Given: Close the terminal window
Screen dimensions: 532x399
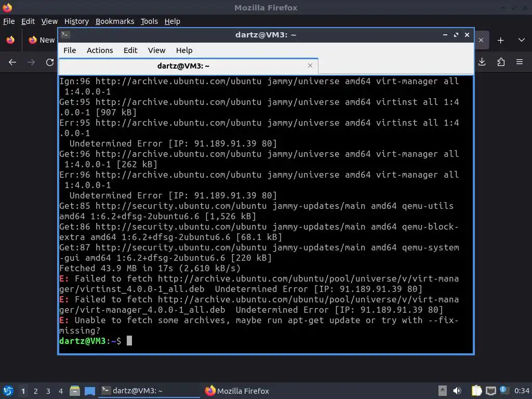Looking at the screenshot, I should pyautogui.click(x=467, y=35).
